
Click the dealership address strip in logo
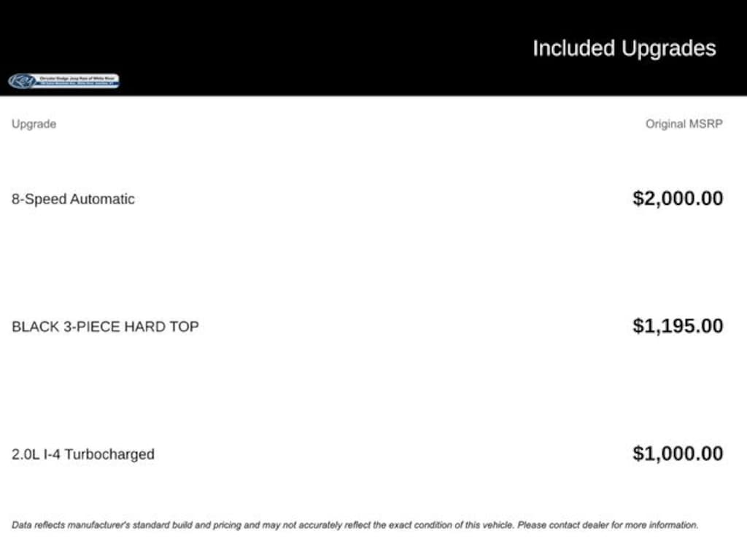point(79,85)
